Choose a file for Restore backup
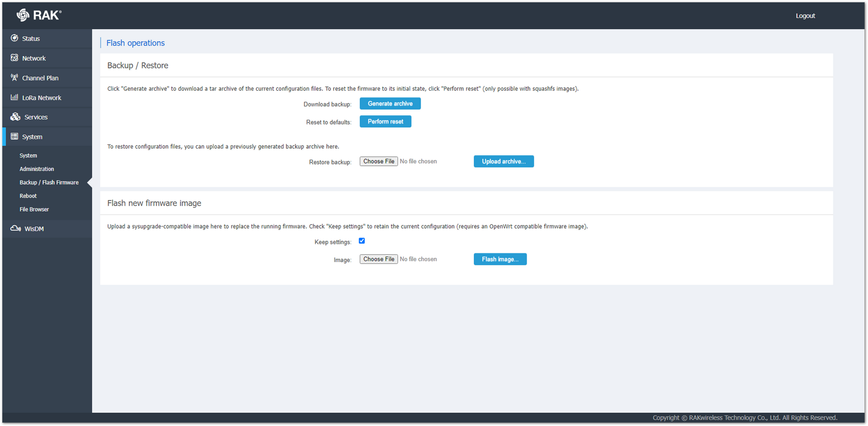868x426 pixels. point(379,161)
